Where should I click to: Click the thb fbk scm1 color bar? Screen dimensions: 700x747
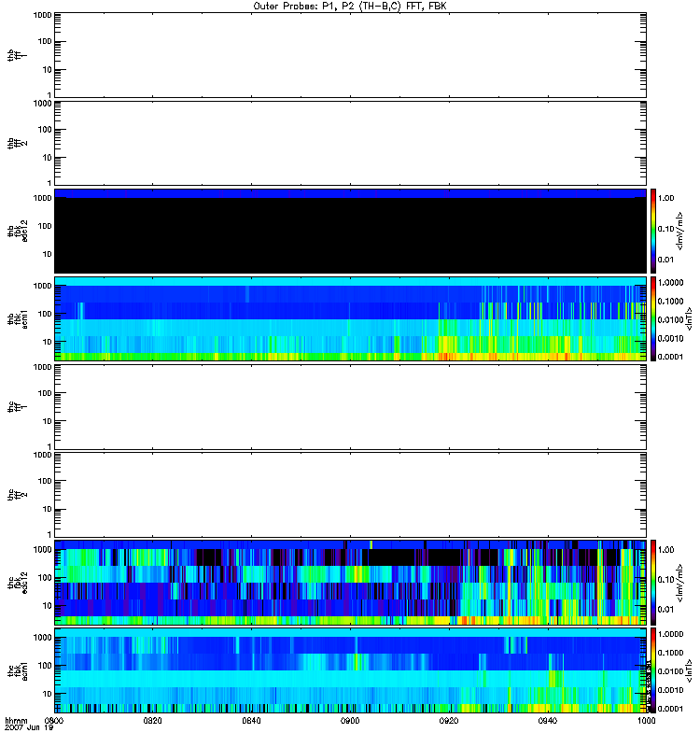coord(652,318)
